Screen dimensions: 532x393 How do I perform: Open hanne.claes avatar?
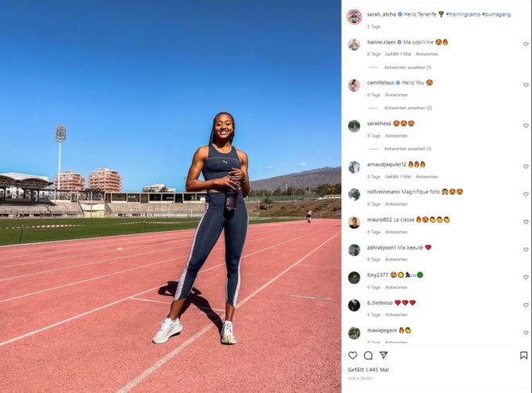354,45
